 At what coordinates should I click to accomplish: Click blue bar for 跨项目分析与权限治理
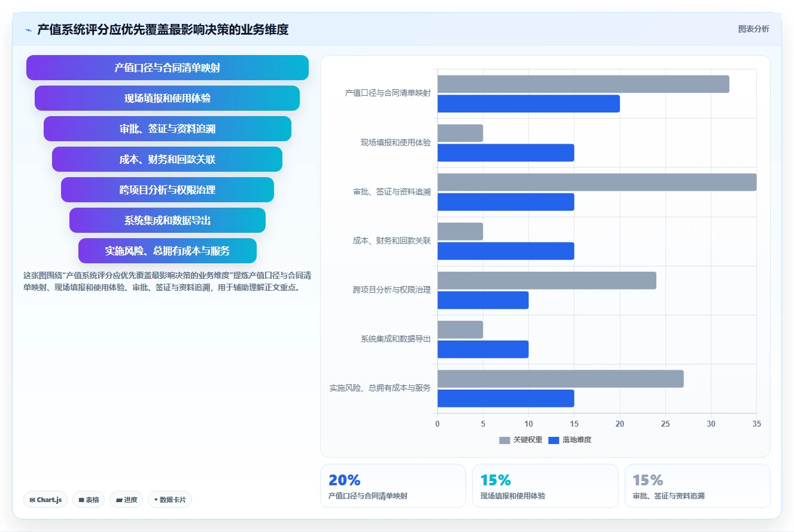(x=483, y=300)
